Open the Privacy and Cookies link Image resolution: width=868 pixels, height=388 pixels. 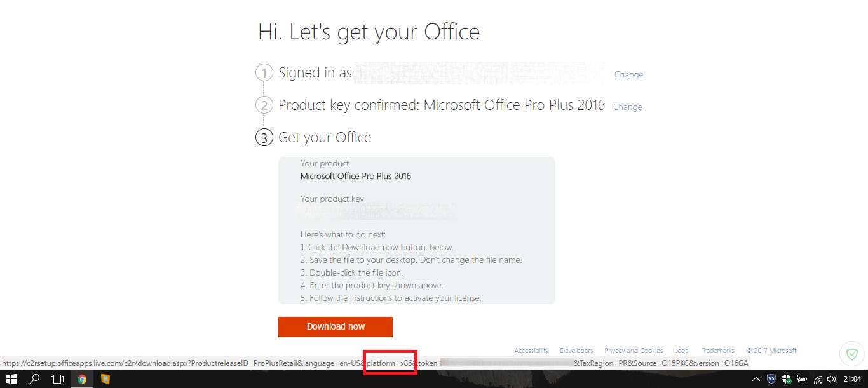pyautogui.click(x=634, y=351)
